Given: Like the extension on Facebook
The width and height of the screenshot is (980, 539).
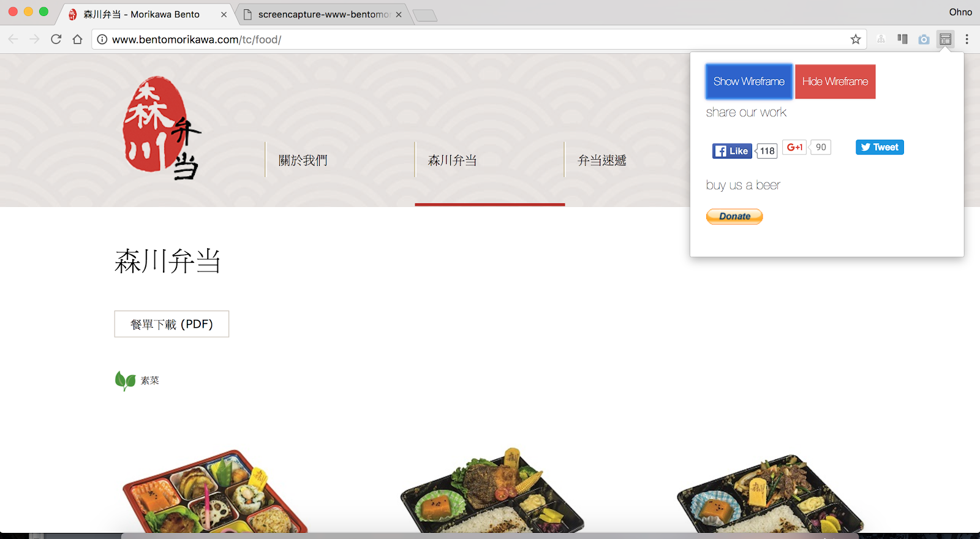Looking at the screenshot, I should click(732, 151).
